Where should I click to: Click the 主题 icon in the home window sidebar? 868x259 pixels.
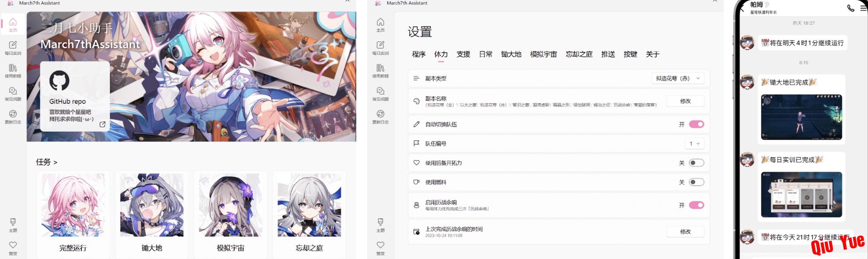click(x=13, y=221)
